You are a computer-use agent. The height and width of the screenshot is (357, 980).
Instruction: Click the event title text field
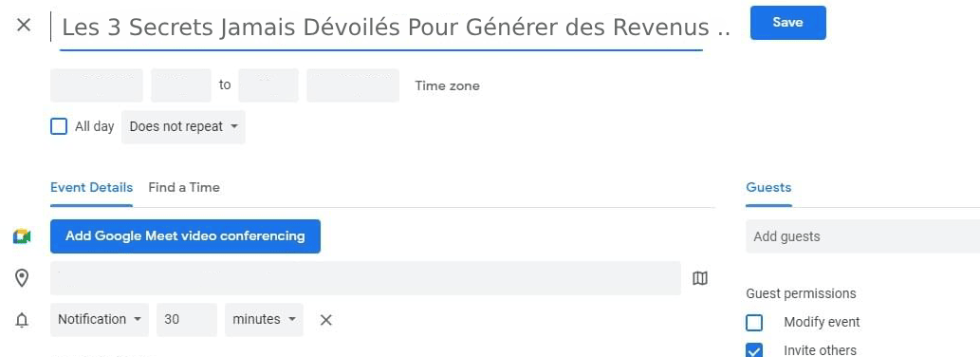pos(381,28)
